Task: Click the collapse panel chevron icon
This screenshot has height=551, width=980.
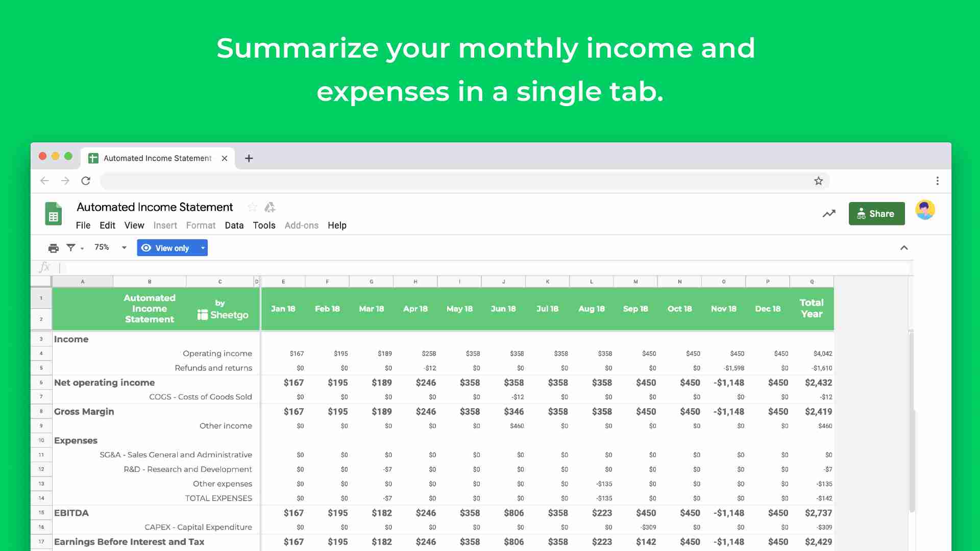Action: [x=904, y=247]
